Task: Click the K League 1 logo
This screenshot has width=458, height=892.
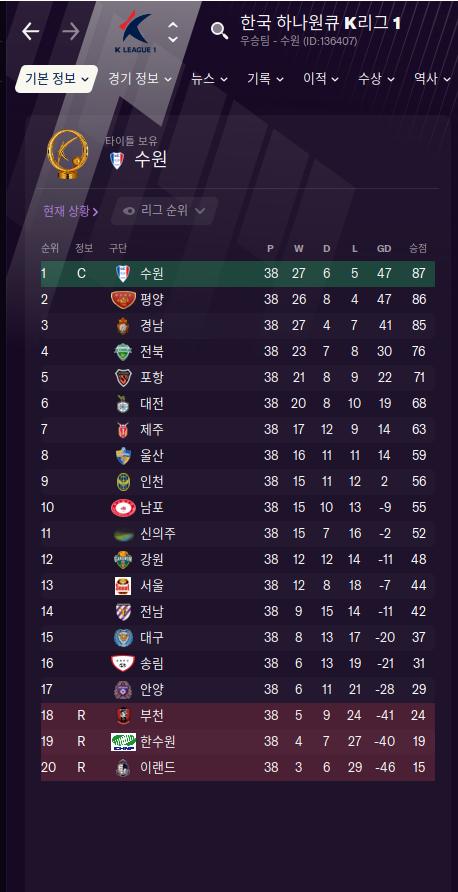Action: (x=135, y=31)
